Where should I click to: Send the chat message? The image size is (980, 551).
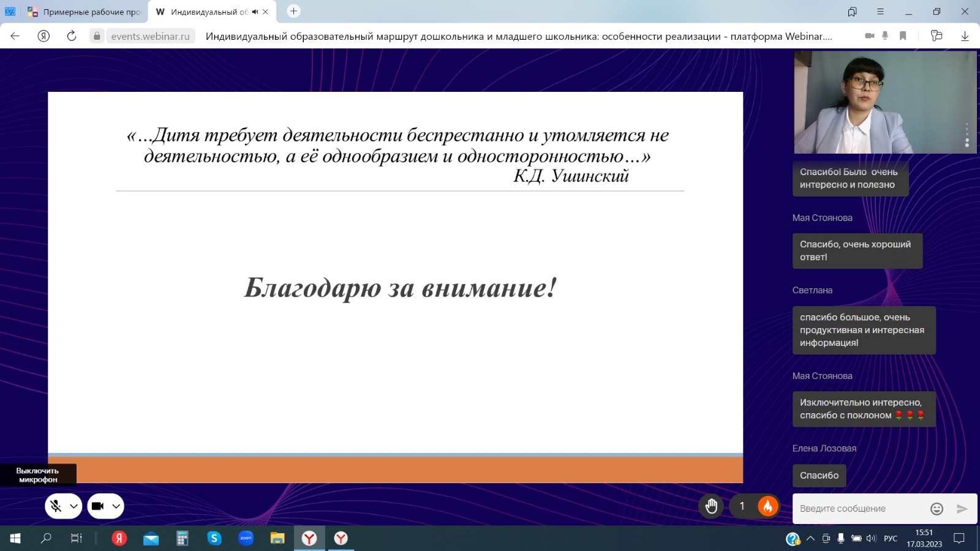tap(962, 509)
